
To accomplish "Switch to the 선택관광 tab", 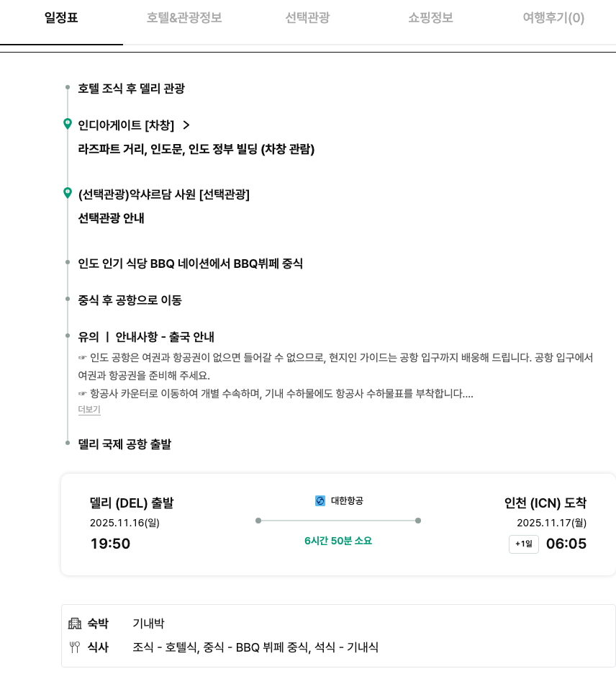I will point(307,19).
